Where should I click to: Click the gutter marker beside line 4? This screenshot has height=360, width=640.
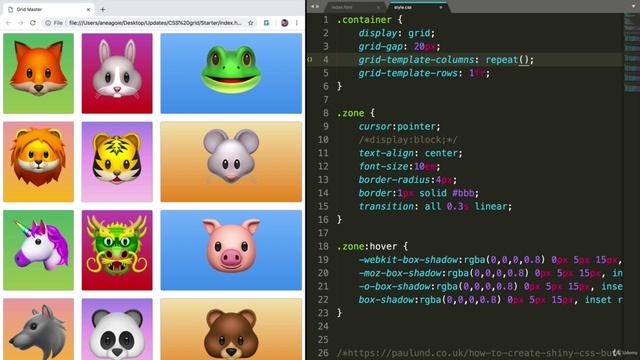click(x=310, y=60)
